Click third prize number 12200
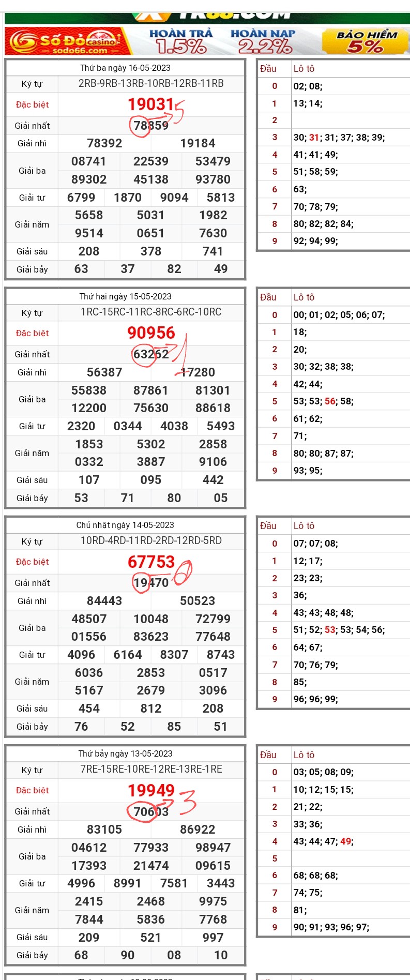Image resolution: width=410 pixels, height=980 pixels. [89, 408]
